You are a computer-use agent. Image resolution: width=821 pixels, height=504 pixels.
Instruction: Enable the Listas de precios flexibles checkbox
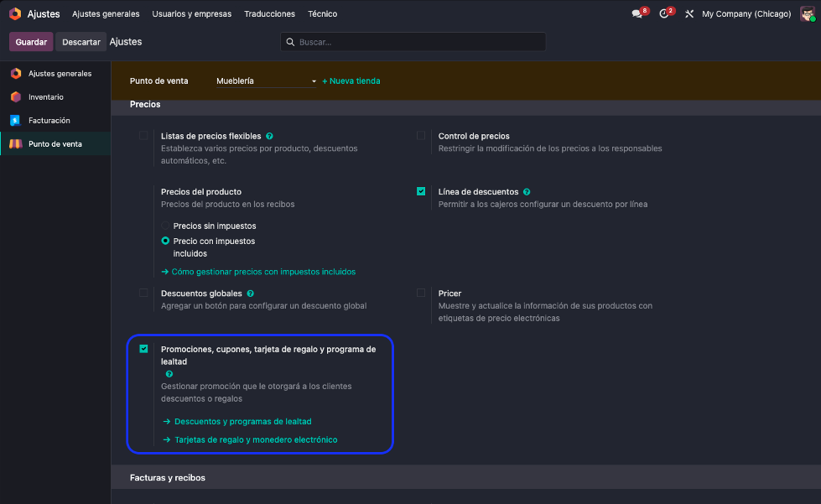pos(143,136)
